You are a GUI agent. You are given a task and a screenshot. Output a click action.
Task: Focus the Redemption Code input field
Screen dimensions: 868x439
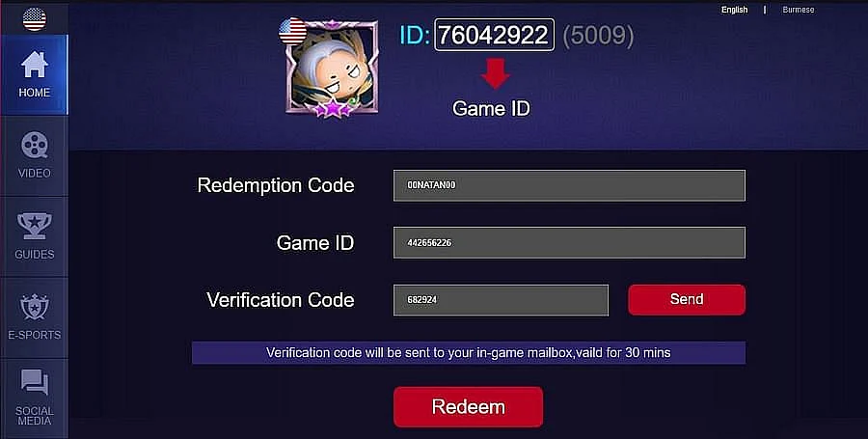tap(569, 185)
